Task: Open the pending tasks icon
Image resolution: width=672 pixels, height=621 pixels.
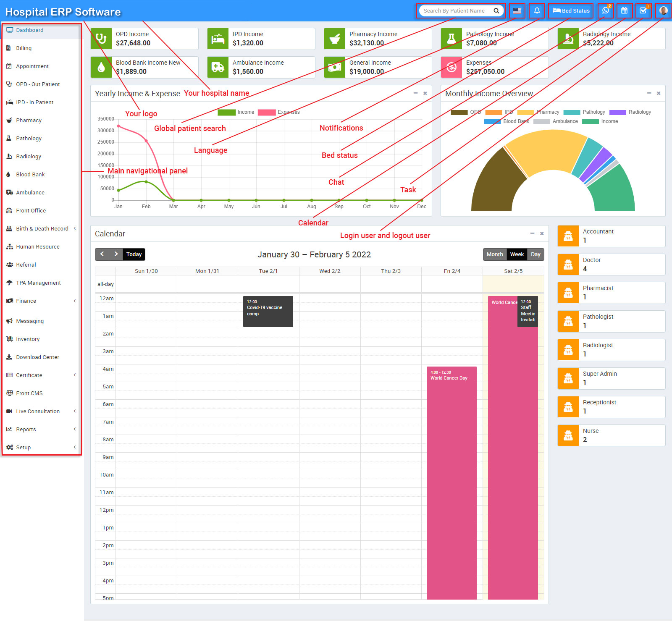Action: 643,10
